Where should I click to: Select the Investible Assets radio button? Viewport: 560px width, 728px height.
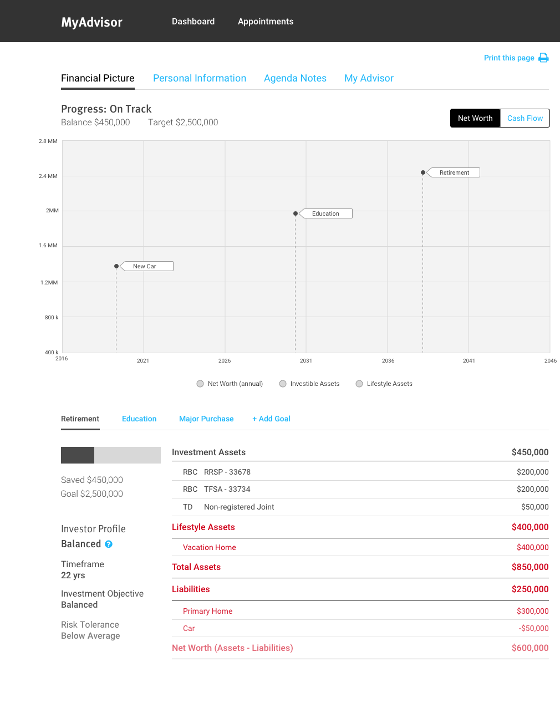pyautogui.click(x=283, y=384)
